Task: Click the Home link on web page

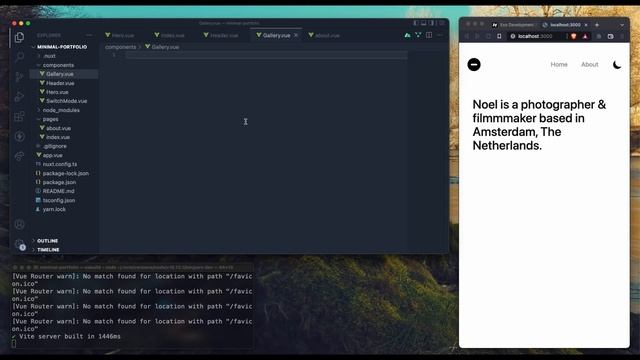Action: (x=559, y=64)
